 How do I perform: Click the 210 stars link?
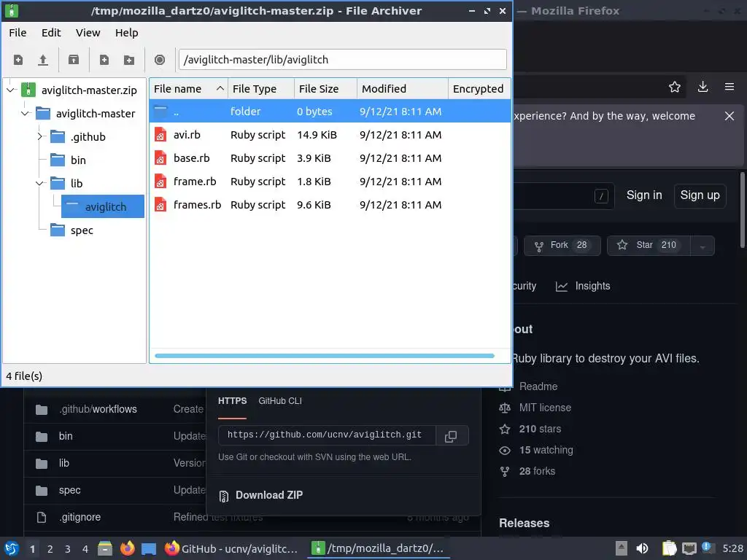click(540, 429)
